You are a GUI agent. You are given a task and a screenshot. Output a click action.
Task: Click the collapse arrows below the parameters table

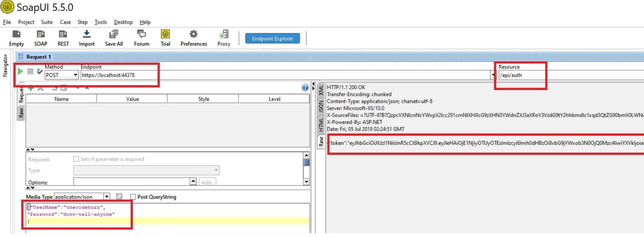coord(30,149)
